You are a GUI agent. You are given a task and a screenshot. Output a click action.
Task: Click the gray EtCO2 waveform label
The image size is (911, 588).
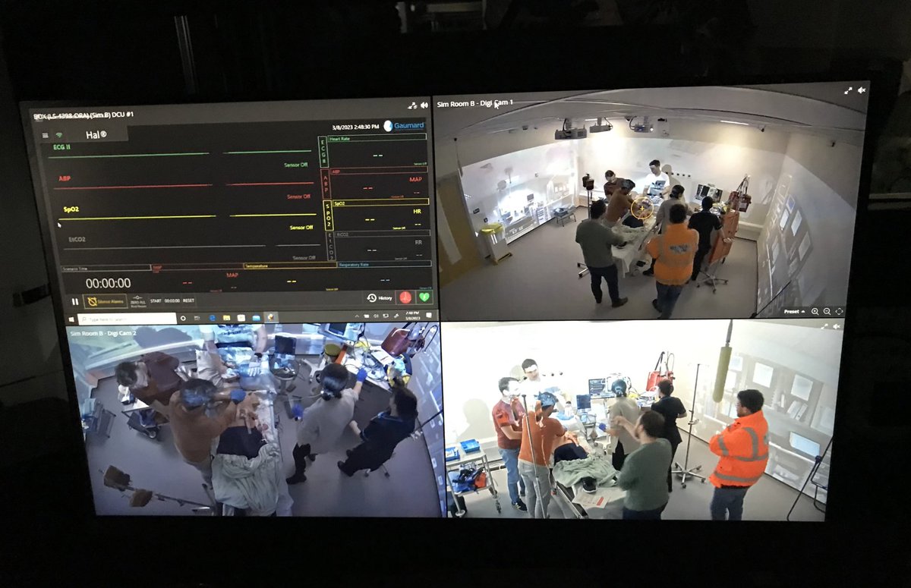coord(77,240)
